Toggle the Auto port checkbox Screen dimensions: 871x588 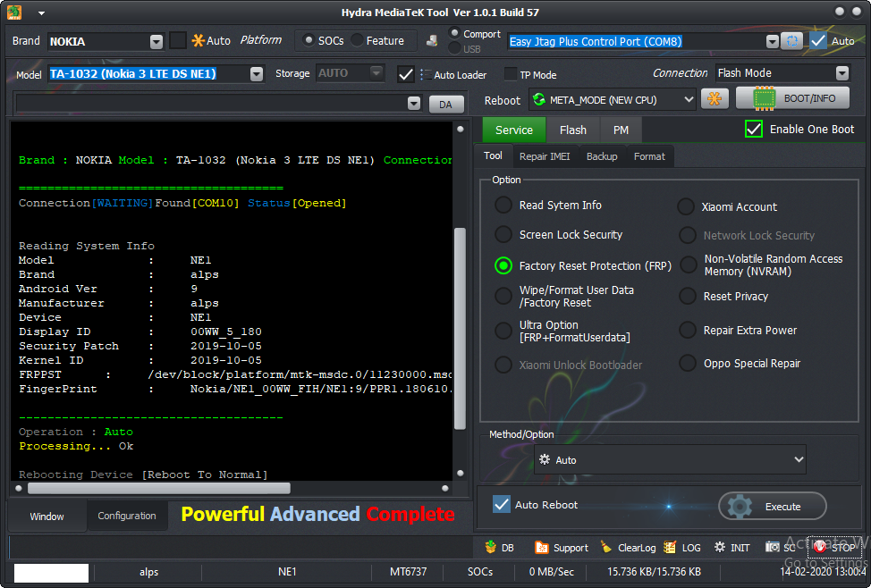click(817, 40)
